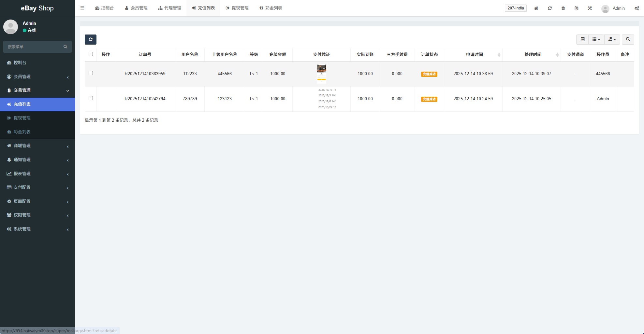
Task: Click the dark refresh button above the table
Action: tap(91, 39)
